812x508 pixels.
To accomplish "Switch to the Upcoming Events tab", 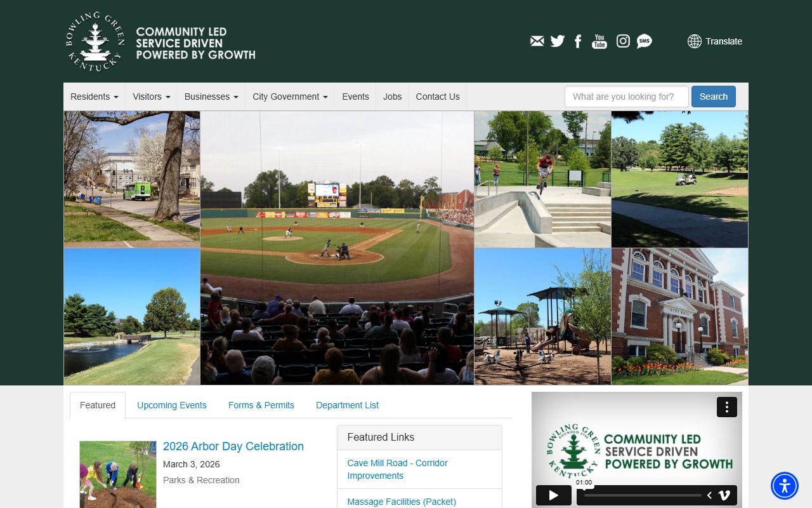I will click(x=172, y=405).
